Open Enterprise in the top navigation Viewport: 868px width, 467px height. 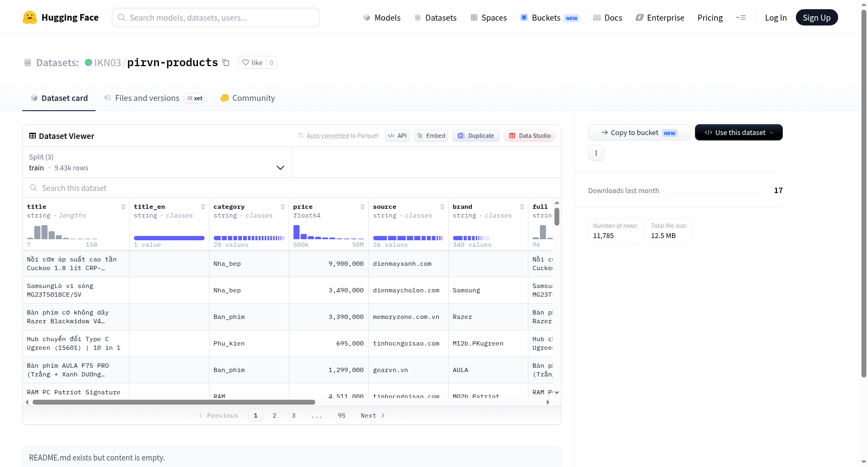[660, 17]
